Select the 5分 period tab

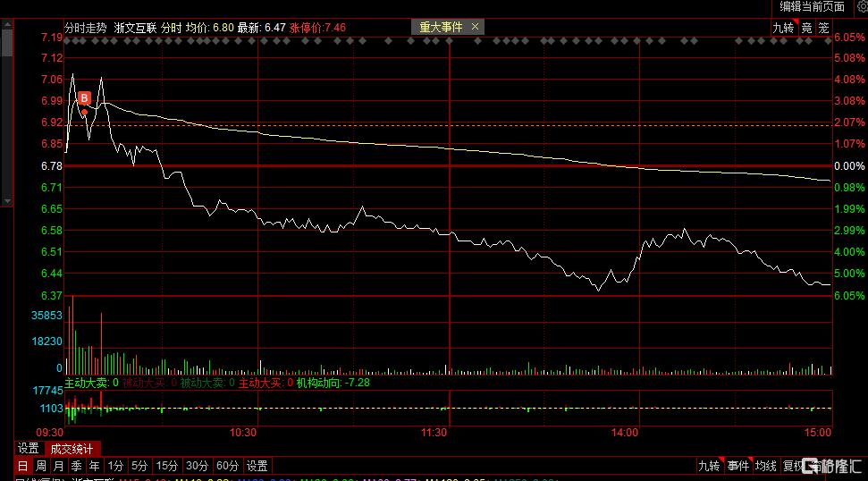click(x=139, y=466)
